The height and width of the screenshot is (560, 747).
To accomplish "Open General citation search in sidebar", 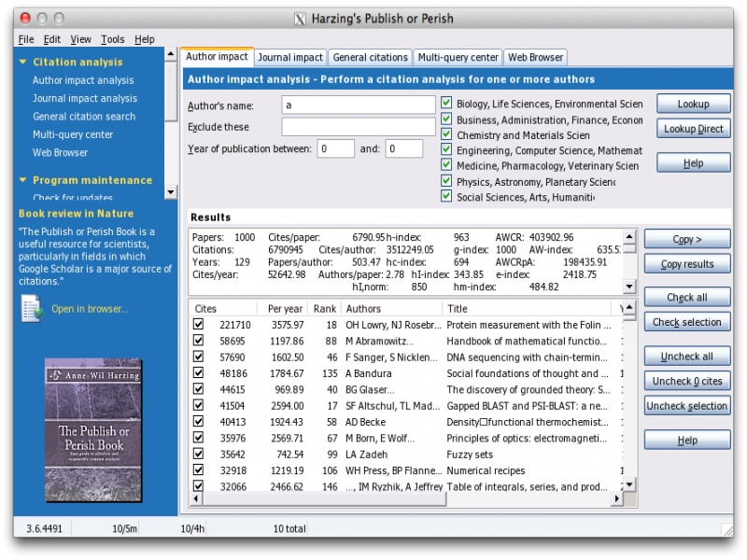I will (x=84, y=117).
